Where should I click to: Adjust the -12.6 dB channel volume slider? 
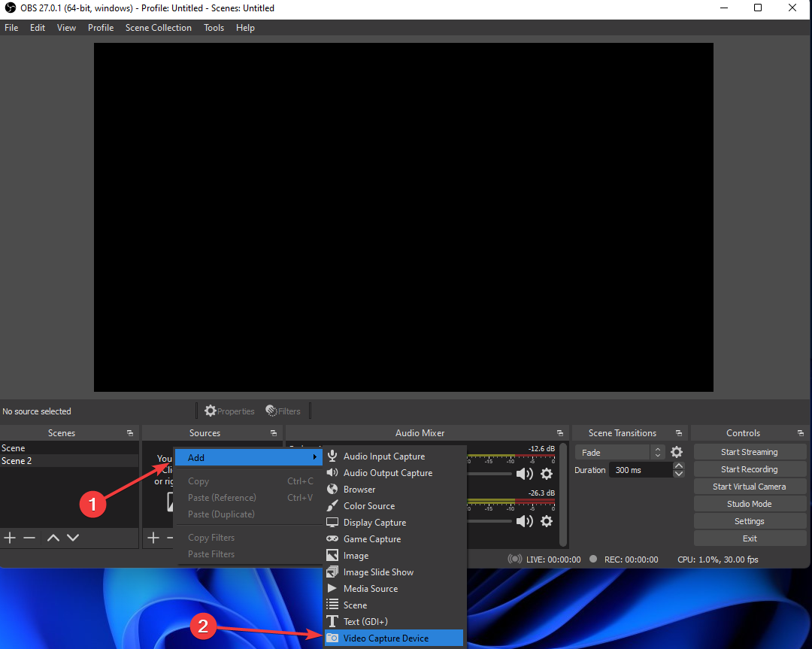(x=489, y=474)
